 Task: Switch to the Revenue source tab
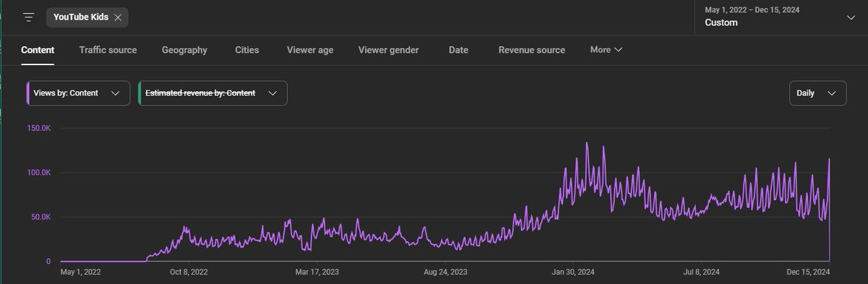(x=532, y=50)
